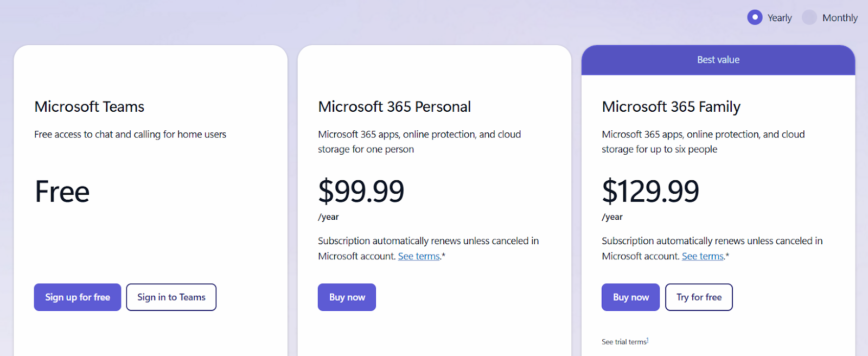The image size is (868, 356).
Task: Buy Microsoft 365 Family now
Action: [630, 297]
